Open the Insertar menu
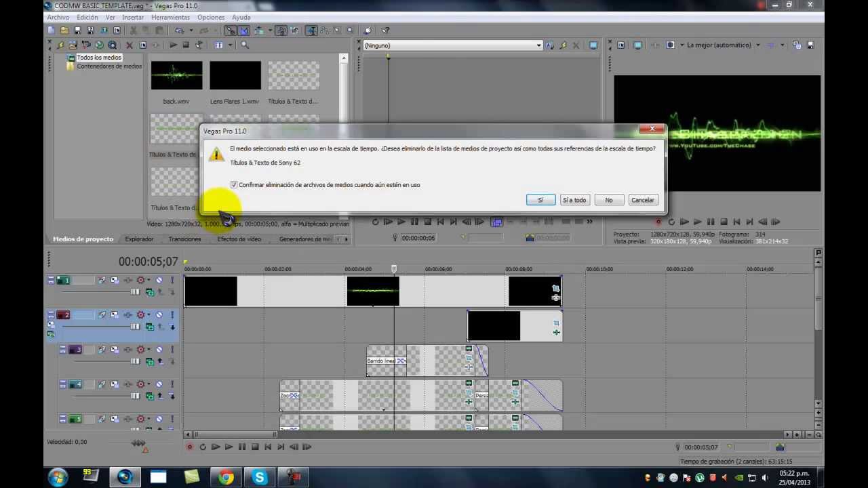The height and width of the screenshot is (488, 868). click(133, 17)
